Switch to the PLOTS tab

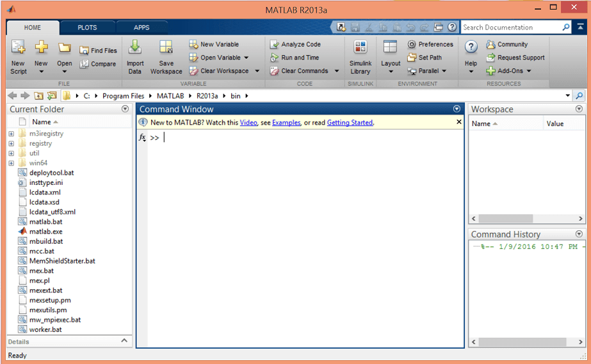point(87,28)
